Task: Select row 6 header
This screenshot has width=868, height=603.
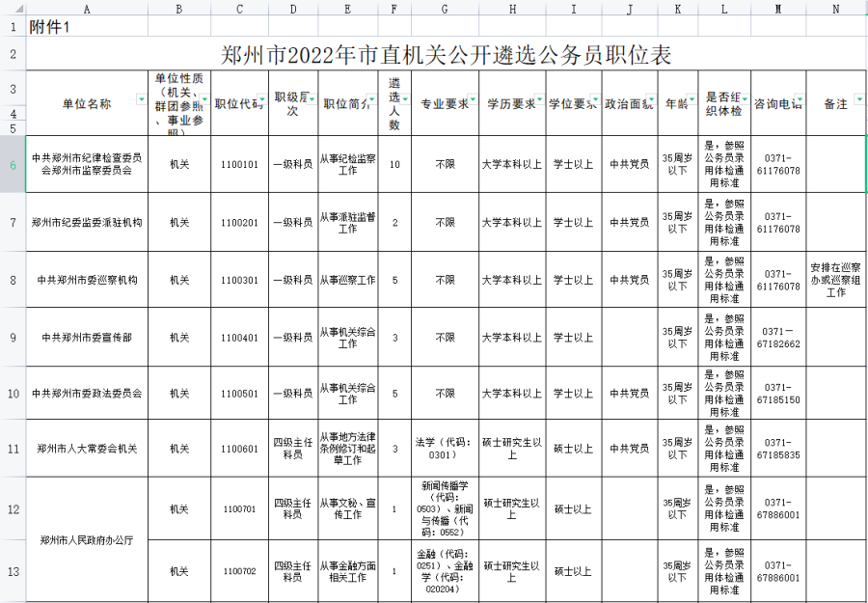Action: tap(13, 164)
